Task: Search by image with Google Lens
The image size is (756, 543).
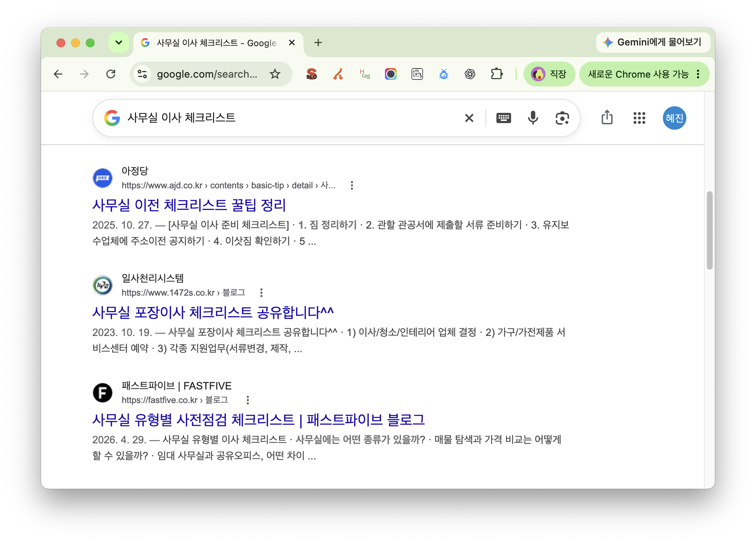Action: [x=562, y=118]
